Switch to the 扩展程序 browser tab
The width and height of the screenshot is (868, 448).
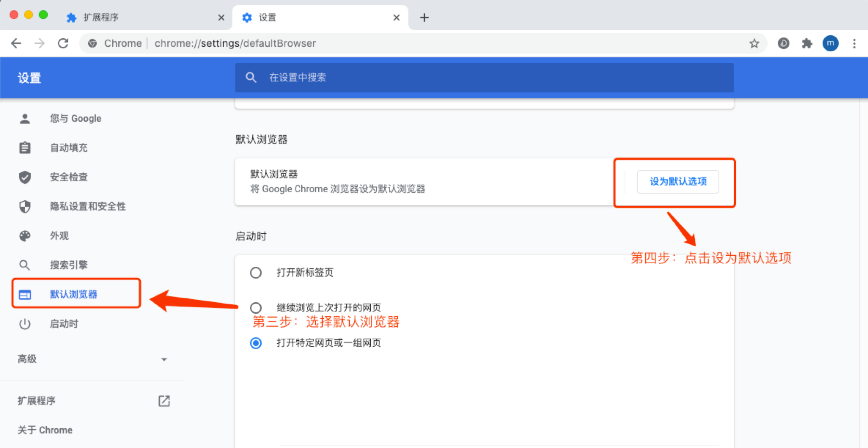tap(145, 18)
